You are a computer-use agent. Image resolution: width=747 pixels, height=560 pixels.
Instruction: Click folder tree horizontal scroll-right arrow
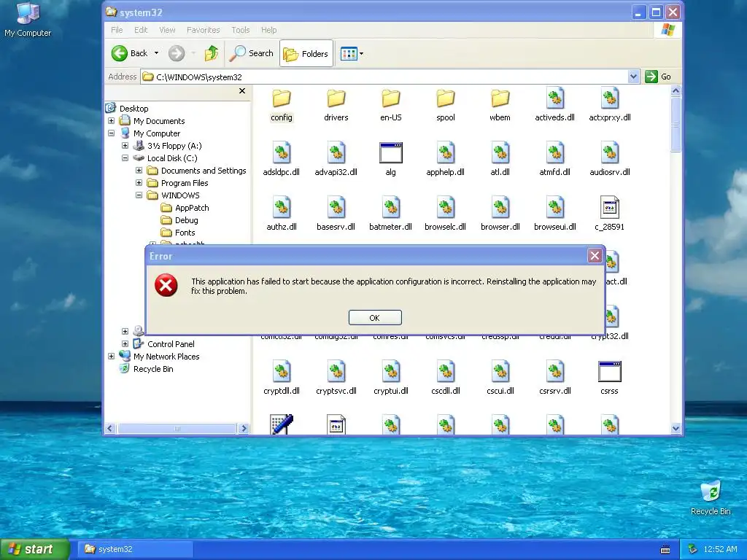pos(244,429)
